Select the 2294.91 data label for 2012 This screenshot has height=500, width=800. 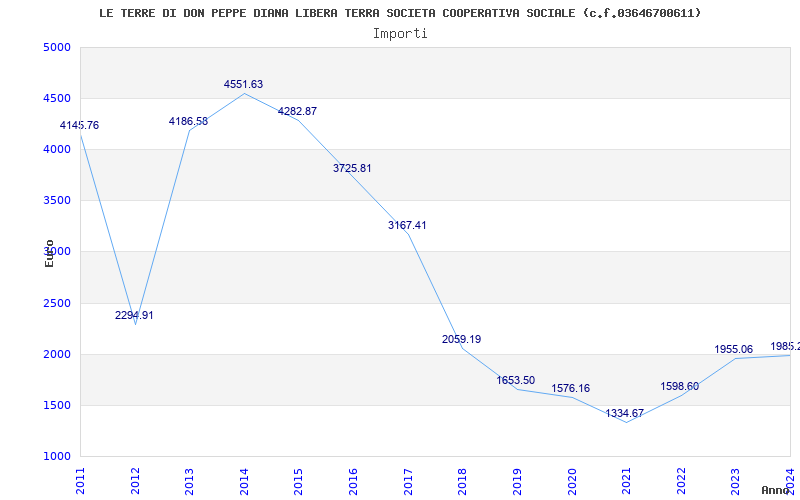coord(134,315)
